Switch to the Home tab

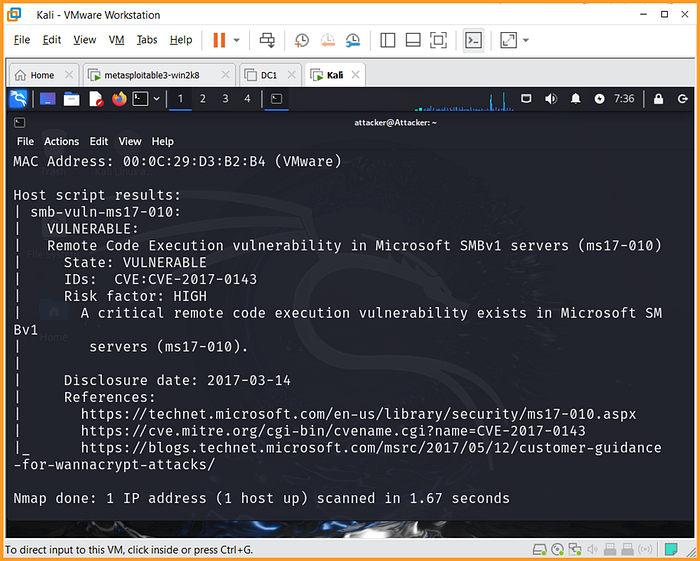(42, 75)
